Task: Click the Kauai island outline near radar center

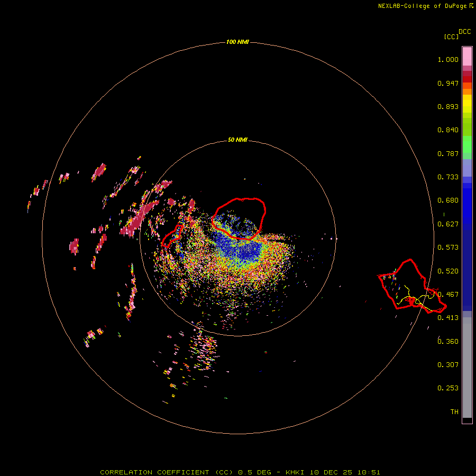Action: [x=239, y=218]
